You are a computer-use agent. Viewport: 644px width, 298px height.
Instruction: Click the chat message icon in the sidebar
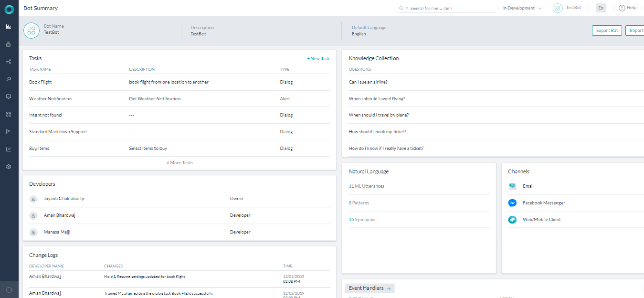pos(8,96)
